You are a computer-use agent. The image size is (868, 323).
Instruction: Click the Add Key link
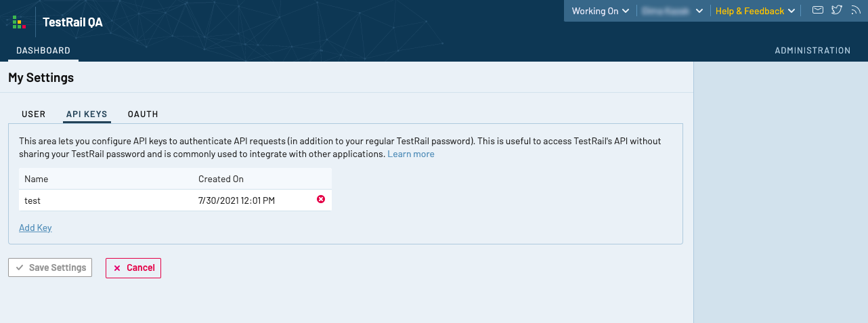(35, 228)
